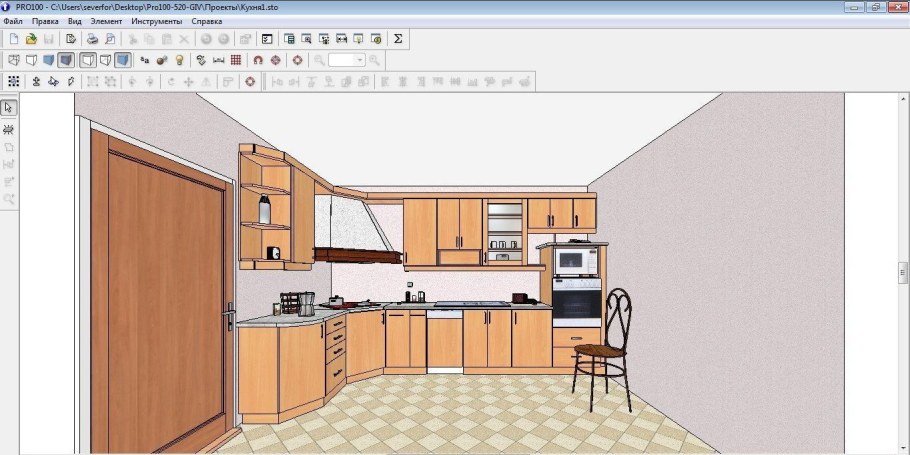Open the Элемент menu
Image resolution: width=910 pixels, height=455 pixels.
[x=106, y=21]
